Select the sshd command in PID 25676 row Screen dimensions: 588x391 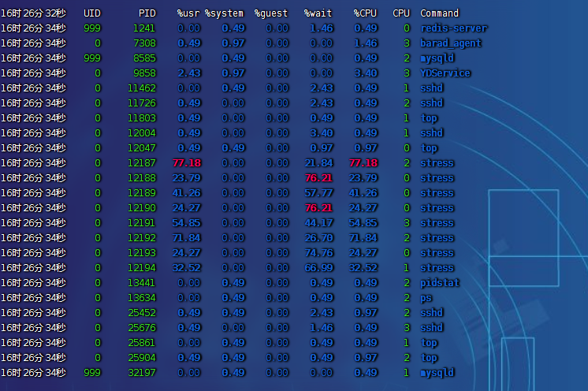[432, 328]
